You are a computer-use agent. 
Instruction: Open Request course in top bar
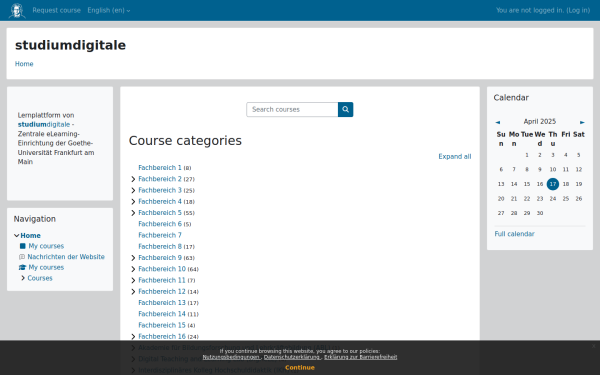pos(57,10)
